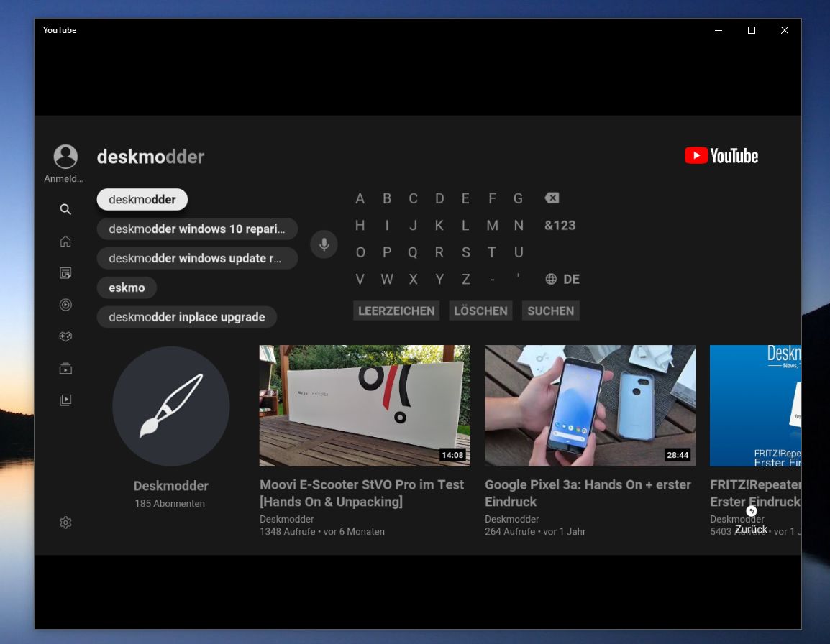Open the account sign-in avatar icon
Viewport: 830px width, 644px height.
(x=65, y=156)
